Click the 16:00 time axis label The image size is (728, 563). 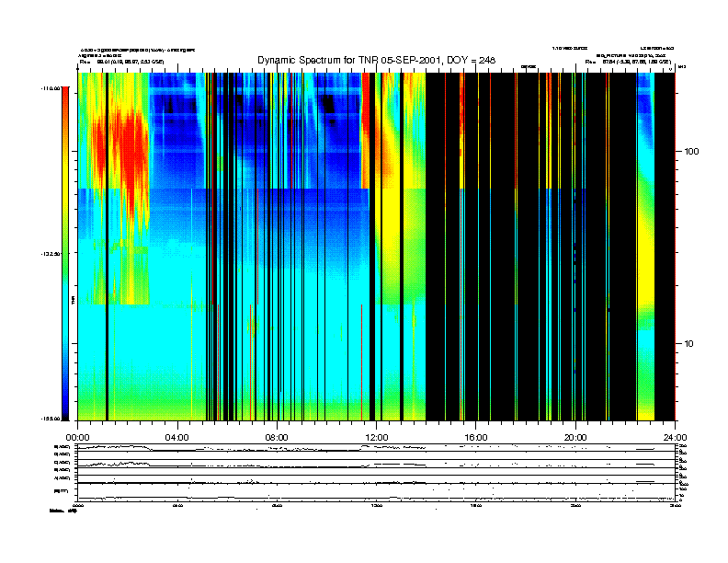pos(476,438)
